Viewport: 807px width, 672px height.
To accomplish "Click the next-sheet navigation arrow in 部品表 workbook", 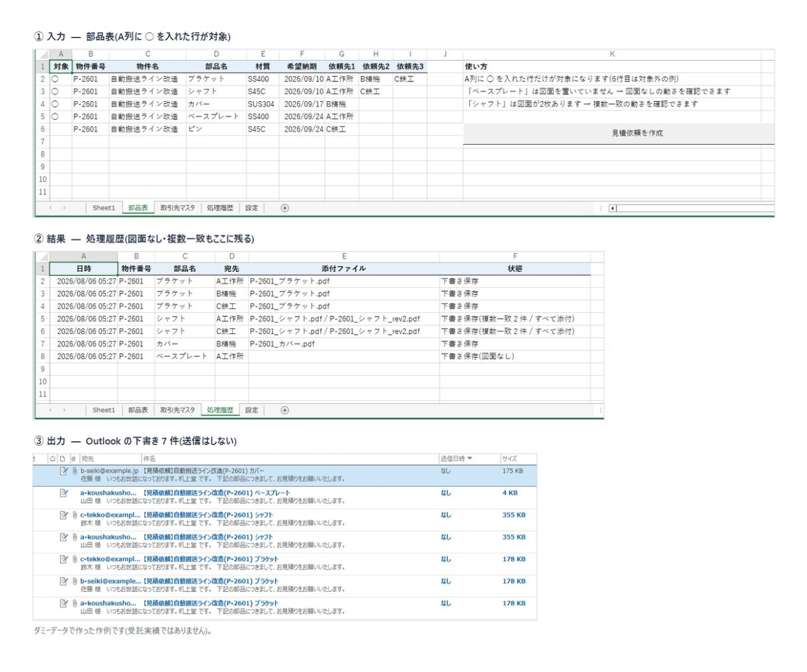I will click(x=64, y=208).
